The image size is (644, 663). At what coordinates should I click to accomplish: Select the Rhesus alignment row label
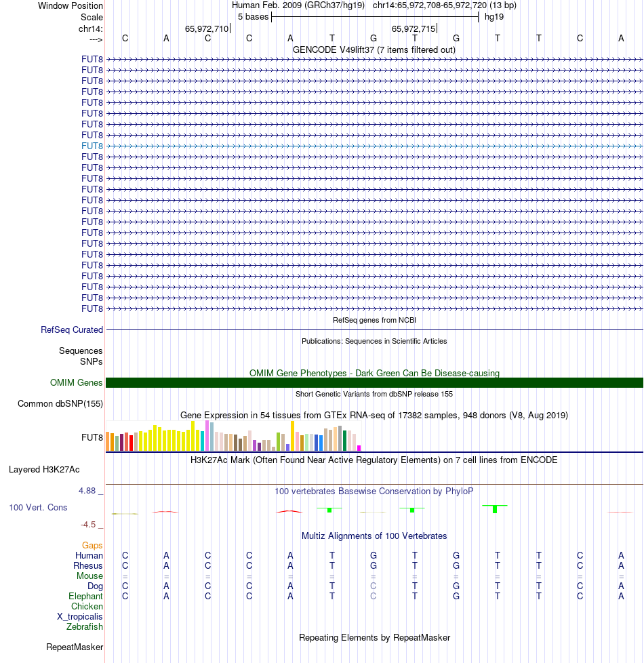point(88,566)
